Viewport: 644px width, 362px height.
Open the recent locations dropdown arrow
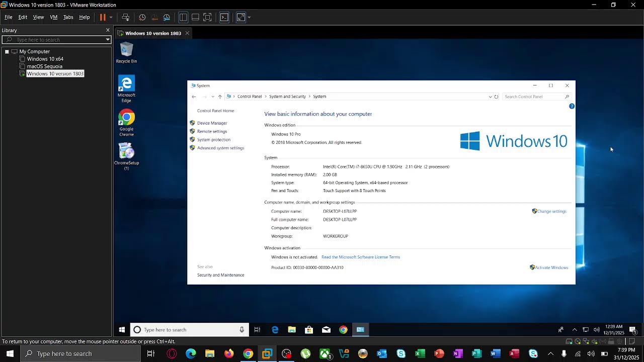(x=213, y=97)
